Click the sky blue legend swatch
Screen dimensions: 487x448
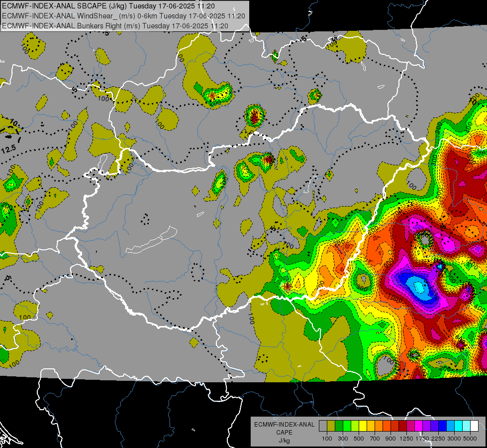pos(450,426)
